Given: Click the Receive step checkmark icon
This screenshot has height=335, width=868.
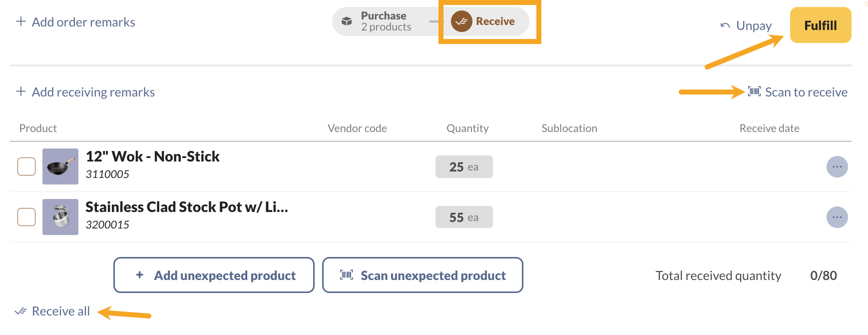Looking at the screenshot, I should pos(461,21).
